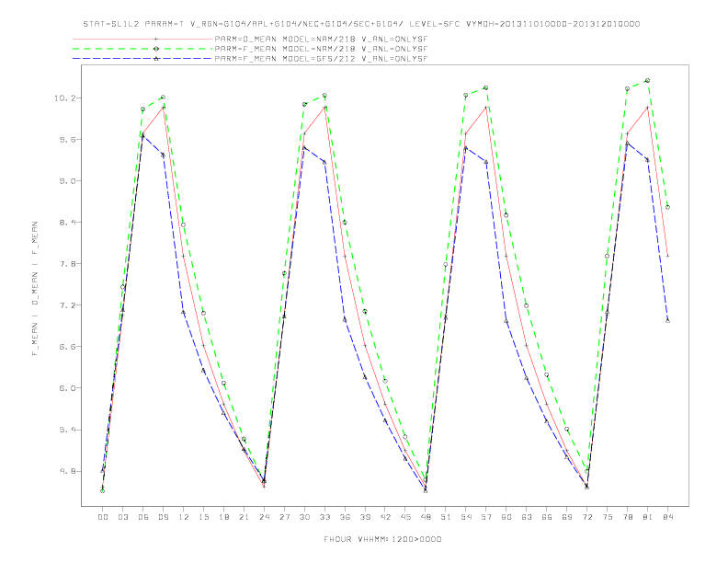This screenshot has width=728, height=563.
Task: Click the y-axis tick label 6.0
Action: point(66,388)
